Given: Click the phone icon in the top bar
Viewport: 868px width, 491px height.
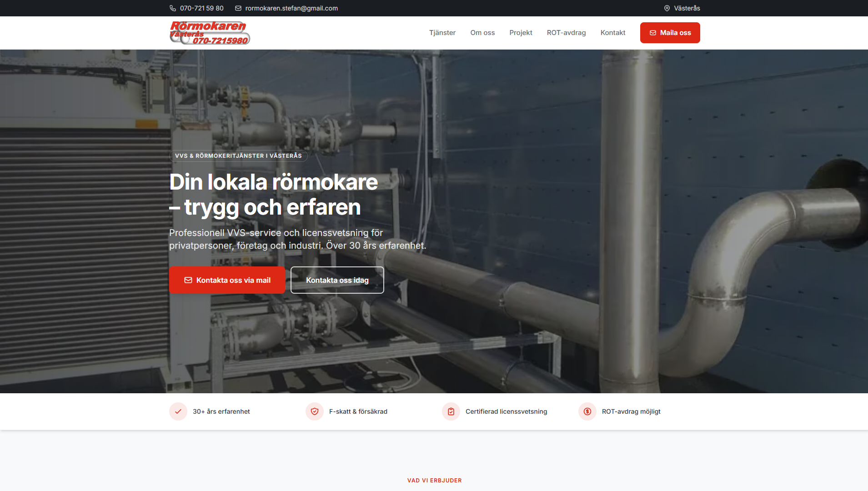Looking at the screenshot, I should click(x=173, y=8).
